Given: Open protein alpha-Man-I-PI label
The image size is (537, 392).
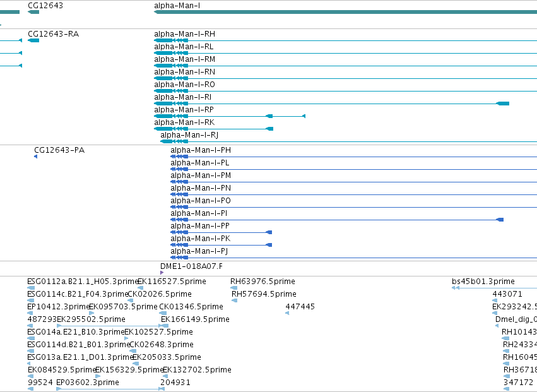Looking at the screenshot, I should click(x=199, y=213).
